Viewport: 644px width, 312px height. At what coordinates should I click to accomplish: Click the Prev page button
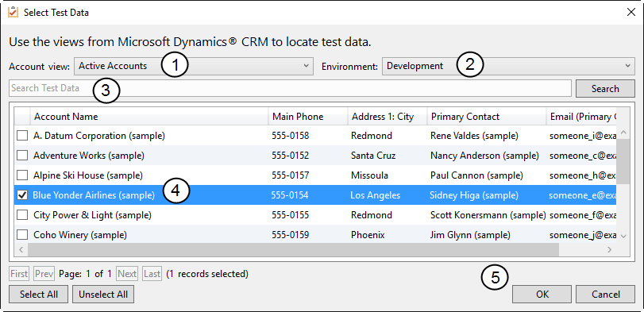pos(44,274)
